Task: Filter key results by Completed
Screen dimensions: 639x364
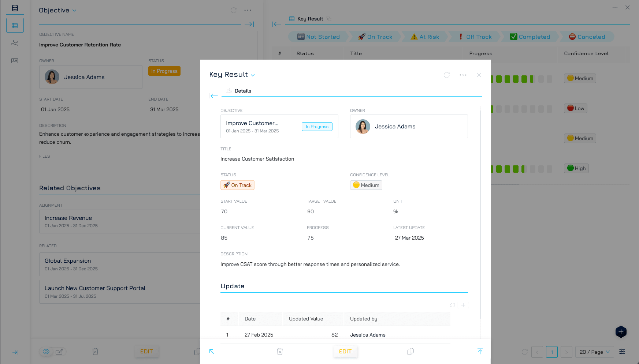Action: 530,37
